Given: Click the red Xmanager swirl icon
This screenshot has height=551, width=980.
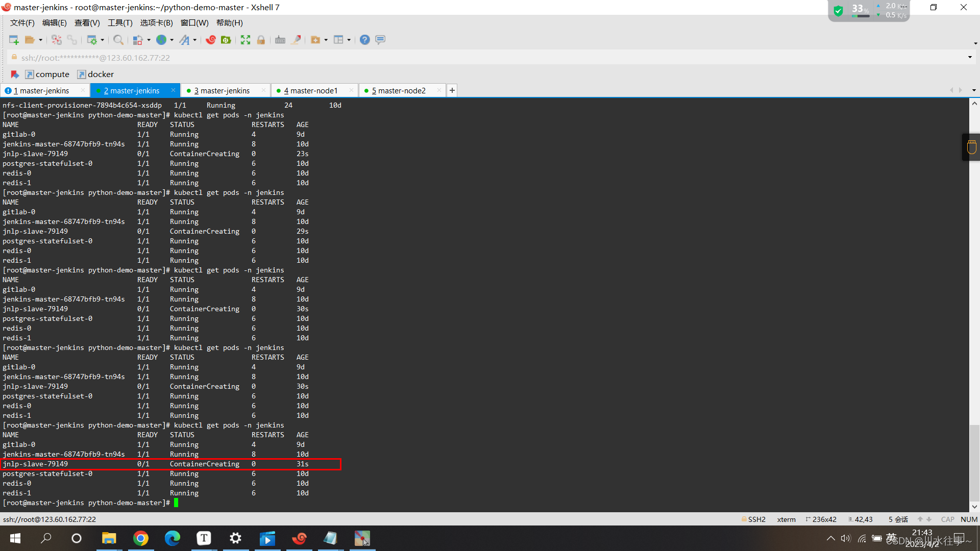Looking at the screenshot, I should (211, 40).
